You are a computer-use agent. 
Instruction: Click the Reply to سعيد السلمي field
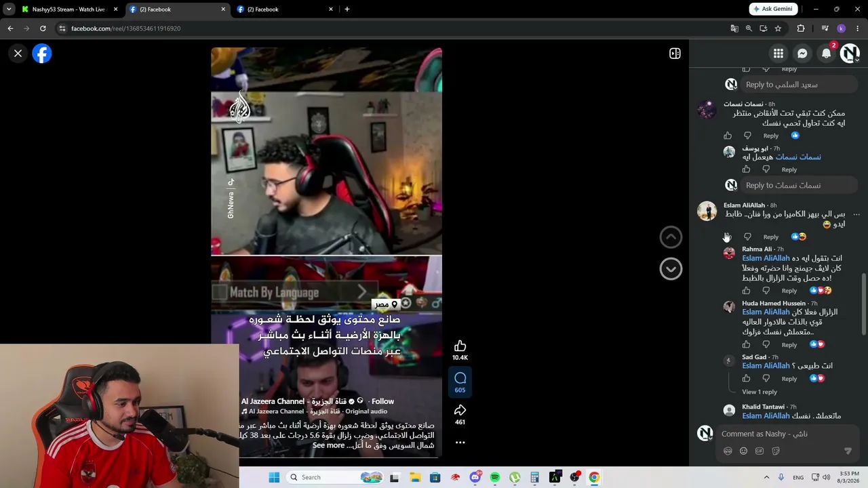[800, 85]
